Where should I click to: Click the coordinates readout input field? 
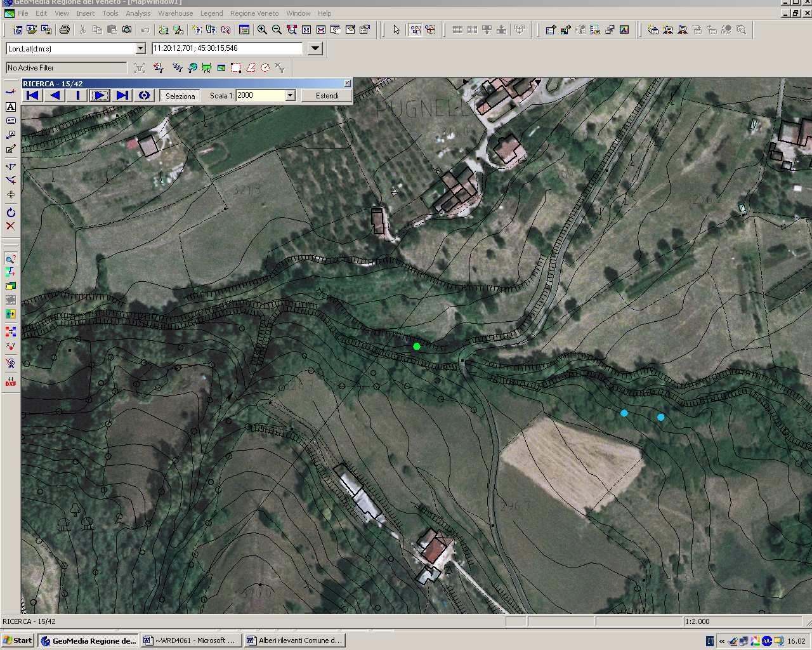coord(227,48)
